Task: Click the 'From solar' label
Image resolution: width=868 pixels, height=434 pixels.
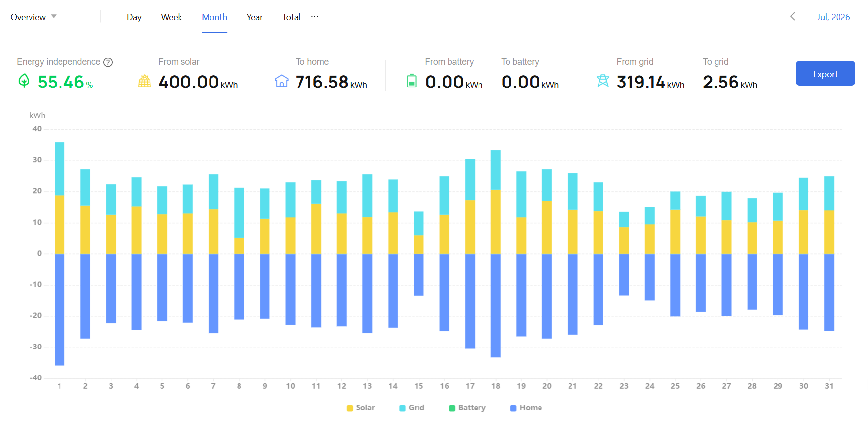Action: click(x=179, y=62)
